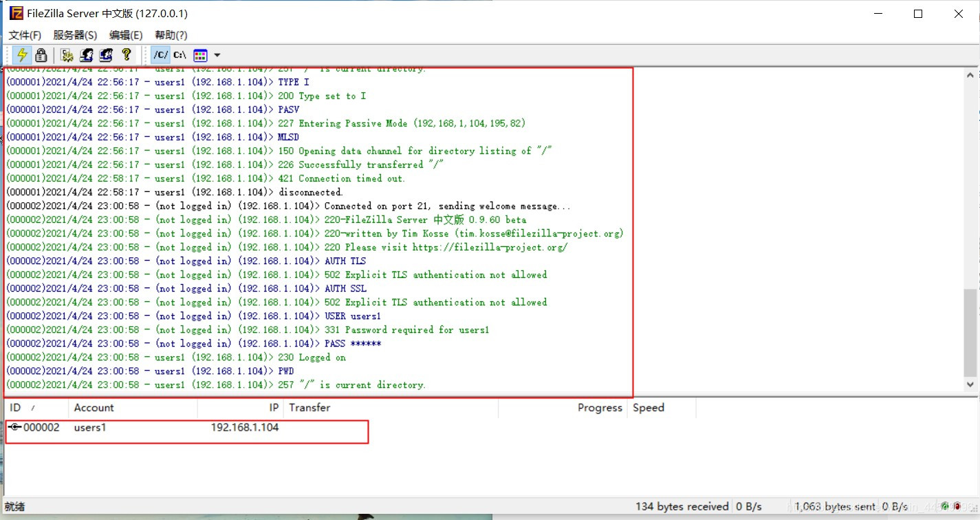Click the '220 Please visit' log line
Screen dimensions: 980x520
coord(287,247)
